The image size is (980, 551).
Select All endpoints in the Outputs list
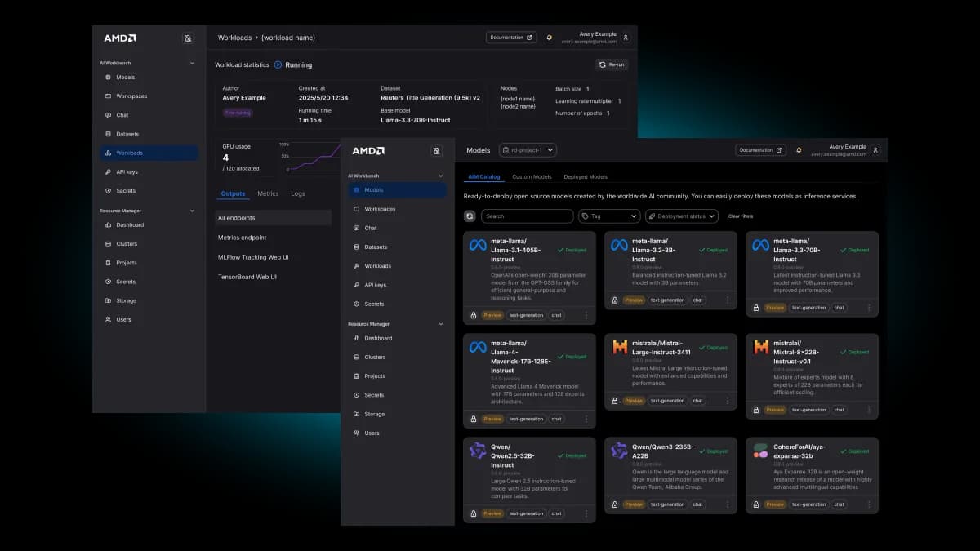[274, 218]
